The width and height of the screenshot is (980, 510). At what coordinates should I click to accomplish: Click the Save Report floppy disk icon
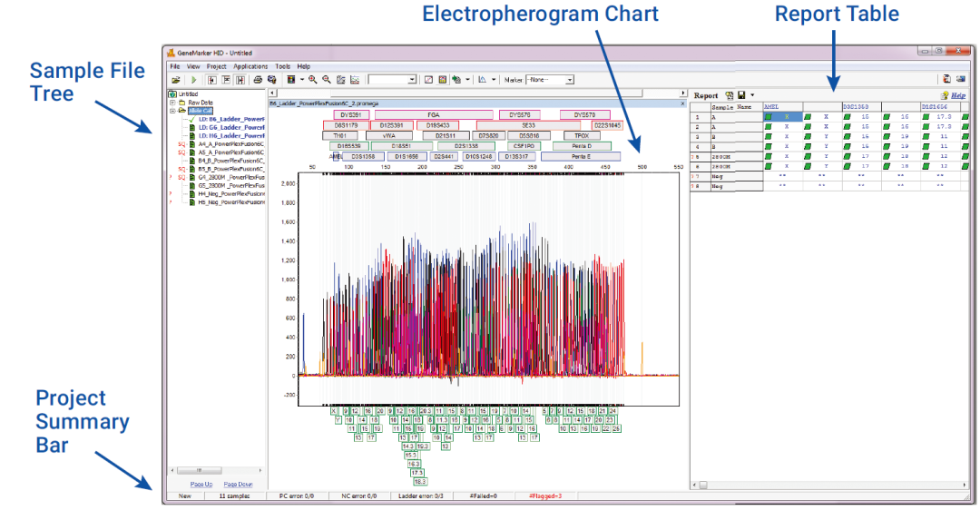pyautogui.click(x=741, y=95)
